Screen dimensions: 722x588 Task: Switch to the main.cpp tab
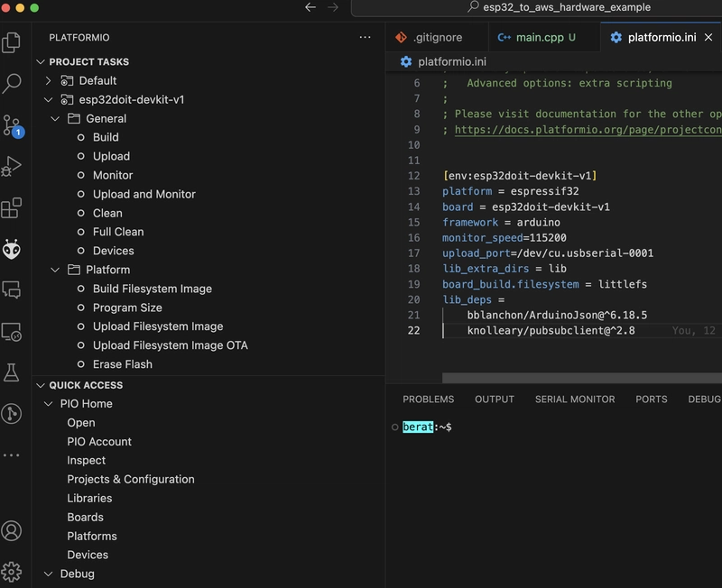coord(544,37)
